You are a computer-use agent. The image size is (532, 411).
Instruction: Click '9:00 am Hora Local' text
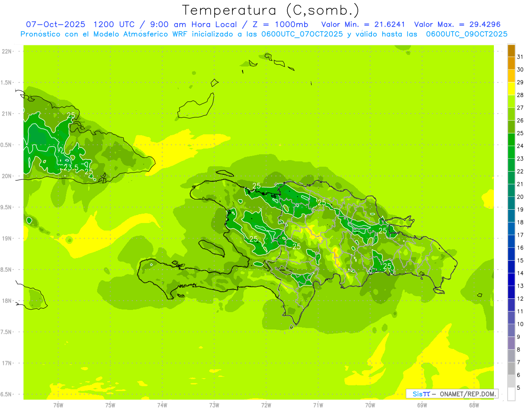tap(196, 24)
